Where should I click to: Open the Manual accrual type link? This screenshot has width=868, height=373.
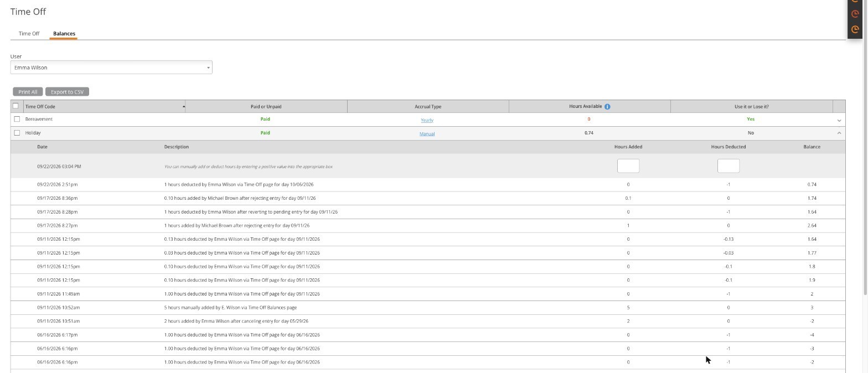427,134
